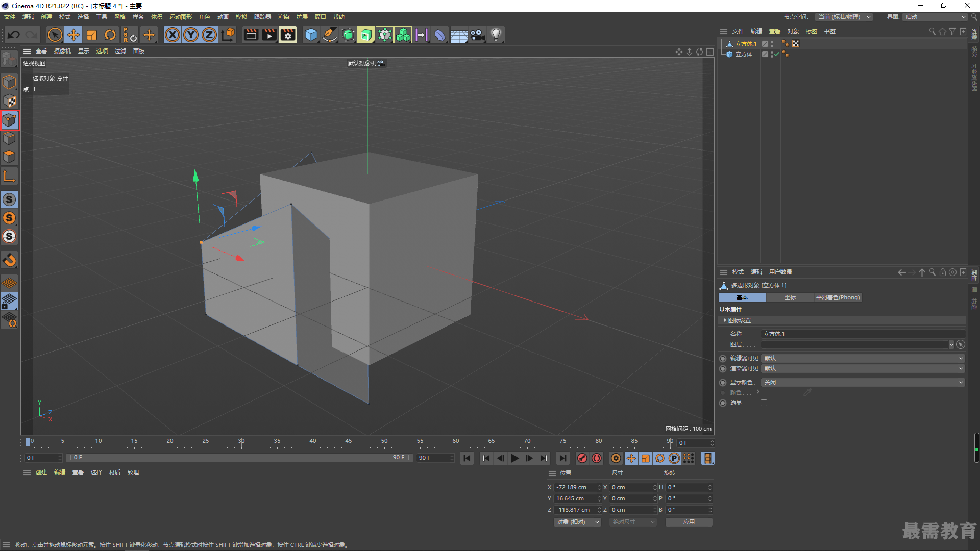Switch the coordinate system icon
980x551 pixels.
coord(228,35)
